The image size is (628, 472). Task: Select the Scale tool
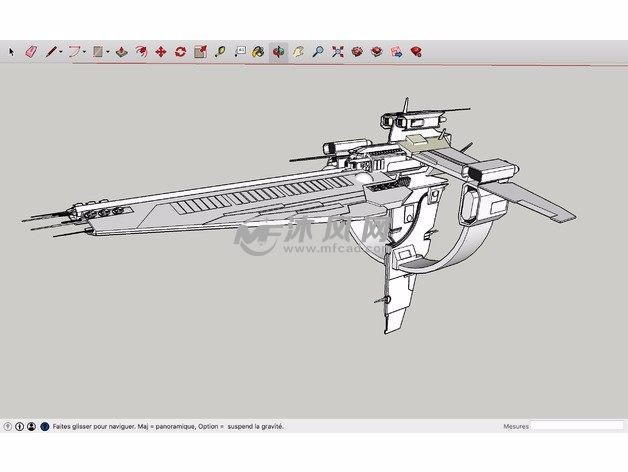(x=200, y=51)
